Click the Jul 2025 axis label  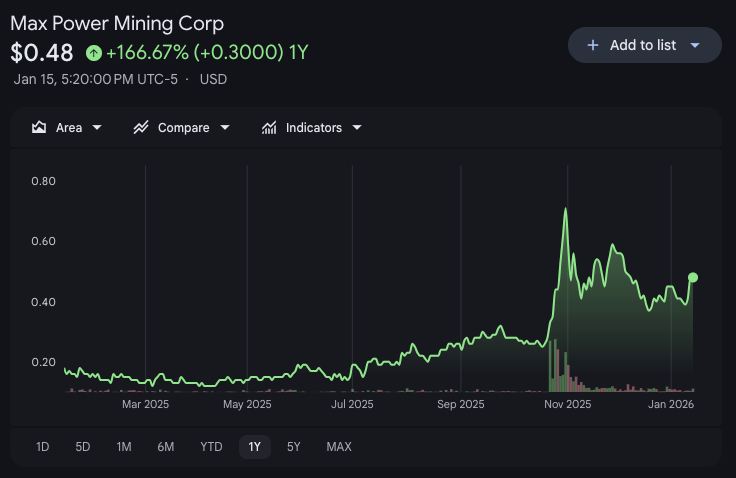pos(353,404)
